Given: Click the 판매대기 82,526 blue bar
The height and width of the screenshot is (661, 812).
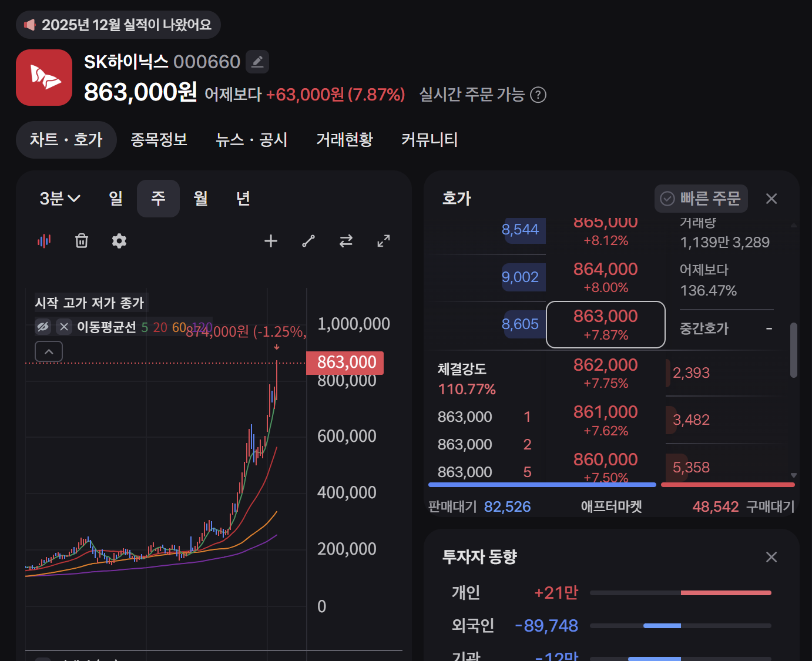Looking at the screenshot, I should point(542,485).
